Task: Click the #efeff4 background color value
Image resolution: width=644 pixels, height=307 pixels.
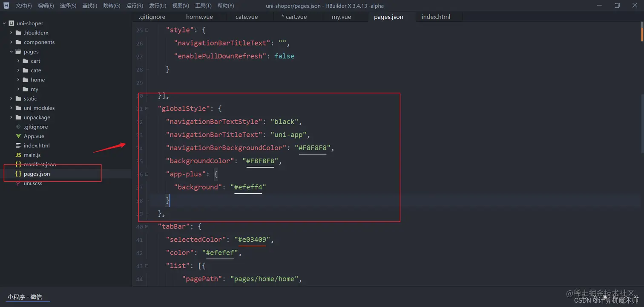Action: (248, 187)
